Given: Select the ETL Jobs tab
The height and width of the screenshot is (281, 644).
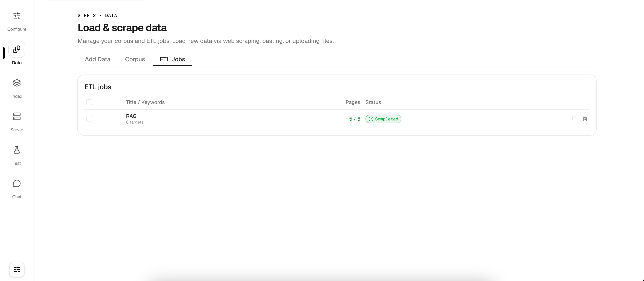Looking at the screenshot, I should [x=172, y=59].
